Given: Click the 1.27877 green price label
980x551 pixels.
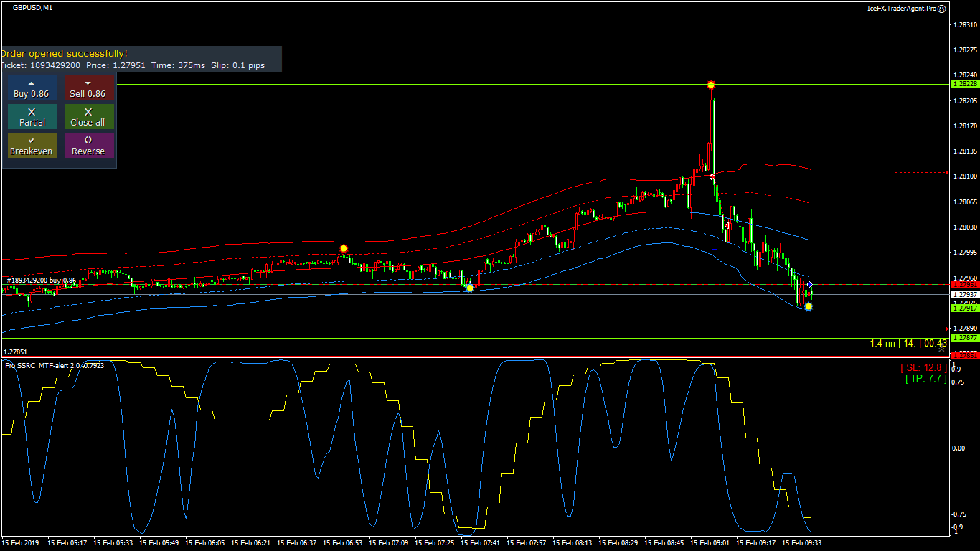Looking at the screenshot, I should point(964,337).
